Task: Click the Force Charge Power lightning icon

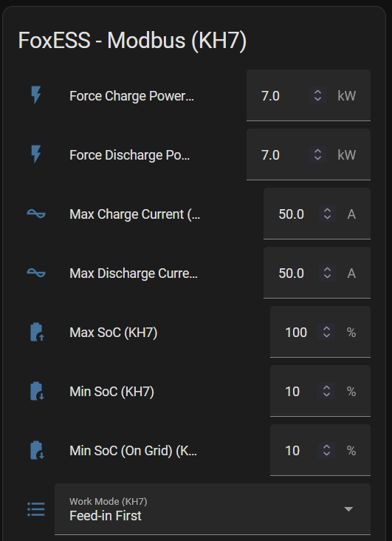Action: click(x=36, y=95)
